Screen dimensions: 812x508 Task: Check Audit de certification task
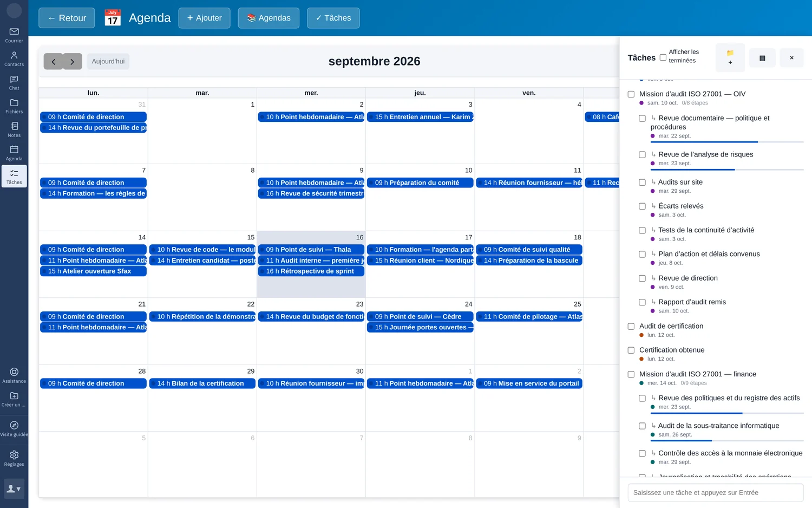631,327
